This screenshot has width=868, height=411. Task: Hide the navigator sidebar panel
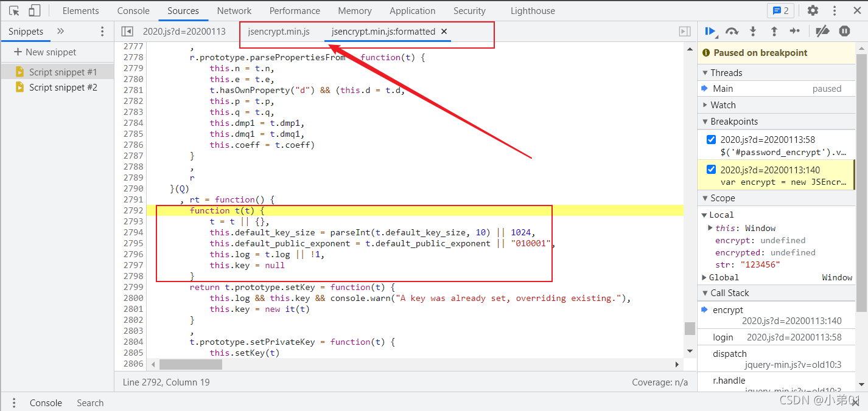pyautogui.click(x=128, y=31)
